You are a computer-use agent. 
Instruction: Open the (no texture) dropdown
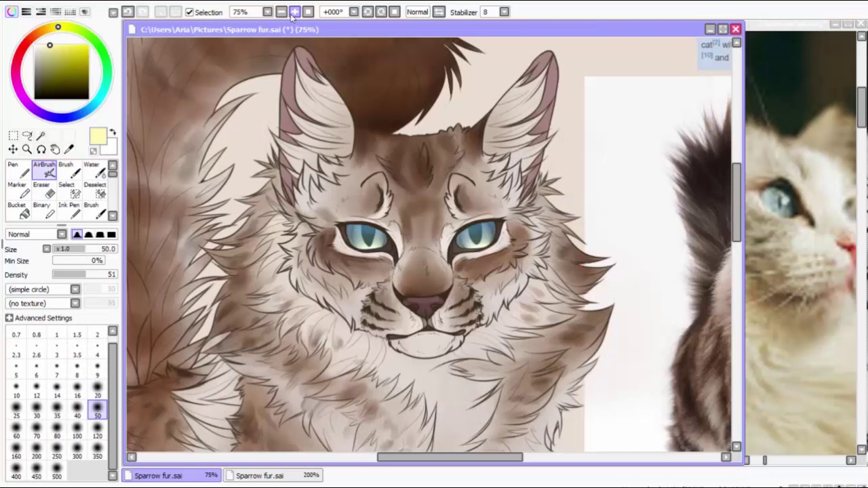pos(75,303)
